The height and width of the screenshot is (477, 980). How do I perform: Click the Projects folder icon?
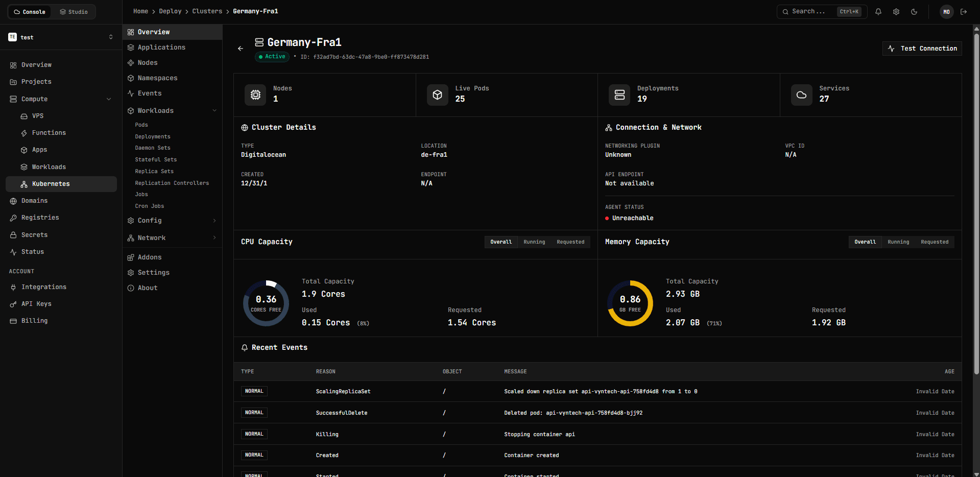tap(13, 82)
